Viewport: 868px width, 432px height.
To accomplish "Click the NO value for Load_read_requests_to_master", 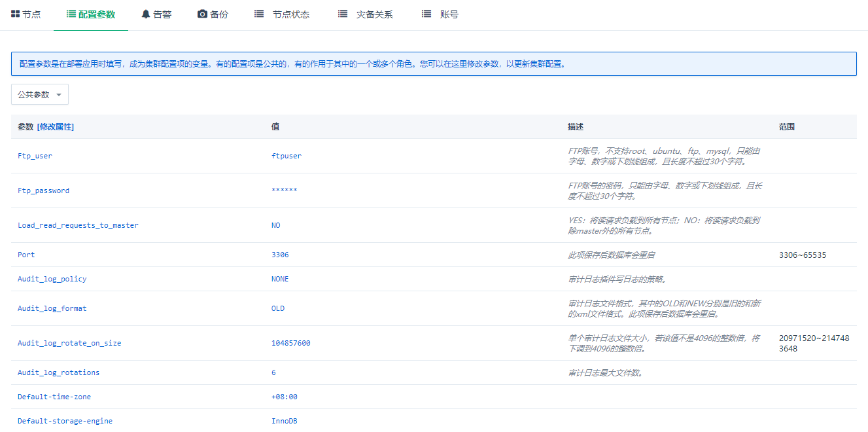I will tap(275, 225).
